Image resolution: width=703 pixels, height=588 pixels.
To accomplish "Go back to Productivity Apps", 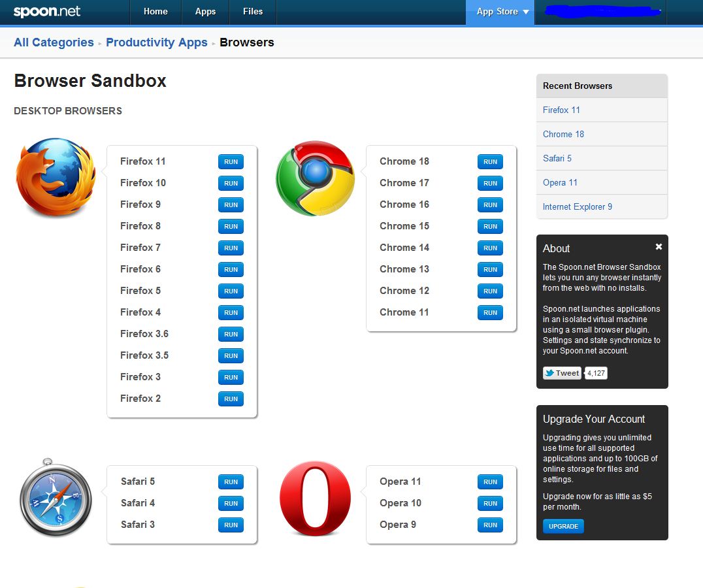I will 157,42.
